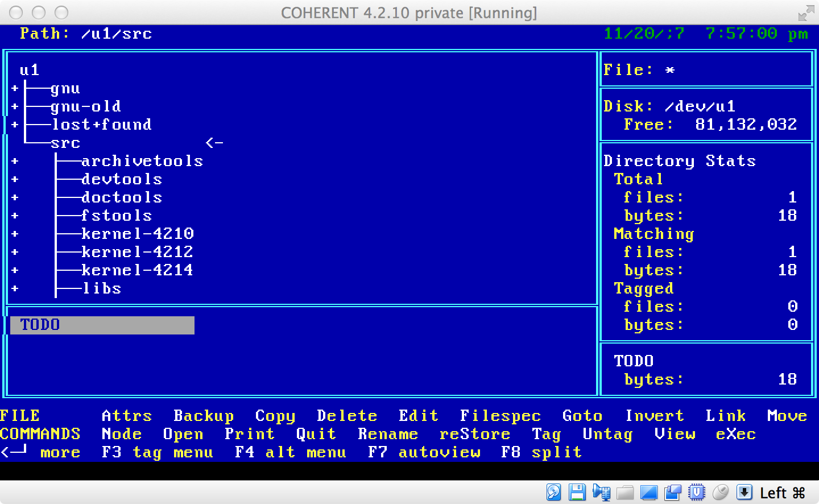Click the keyboard capture arrow icon
The width and height of the screenshot is (819, 504).
coord(744,492)
